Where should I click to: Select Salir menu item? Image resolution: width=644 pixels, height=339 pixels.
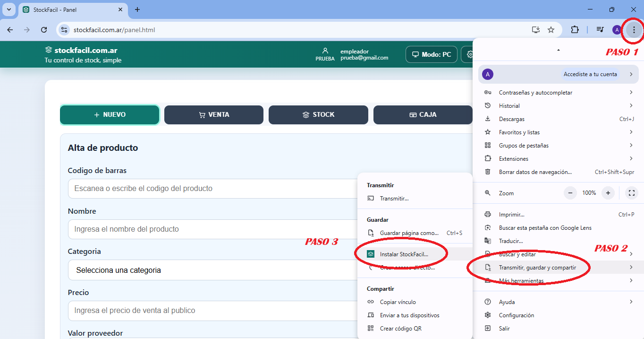559,329
